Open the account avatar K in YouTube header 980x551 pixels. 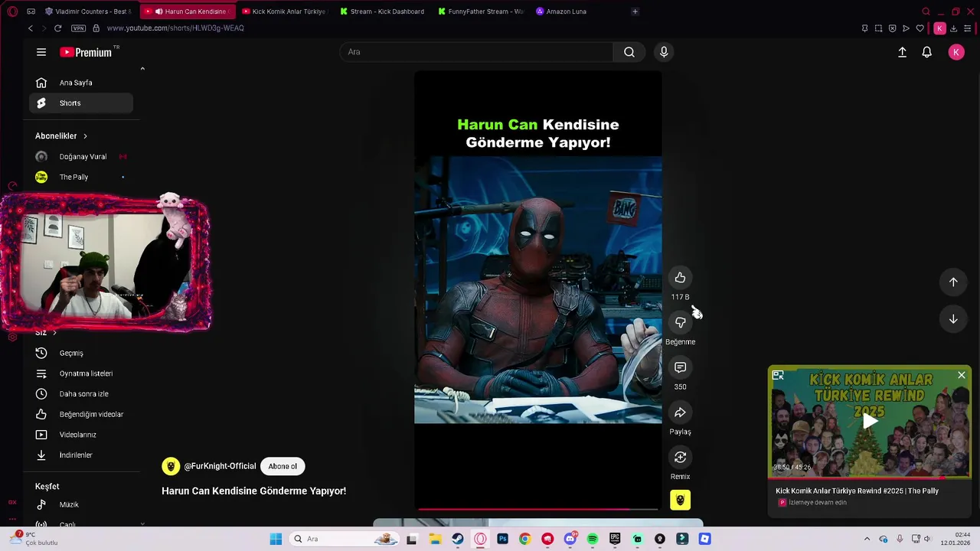click(956, 52)
